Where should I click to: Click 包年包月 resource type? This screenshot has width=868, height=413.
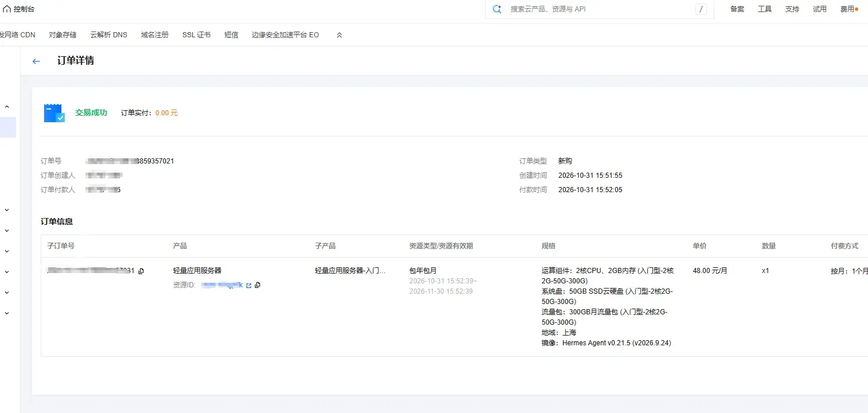click(423, 271)
